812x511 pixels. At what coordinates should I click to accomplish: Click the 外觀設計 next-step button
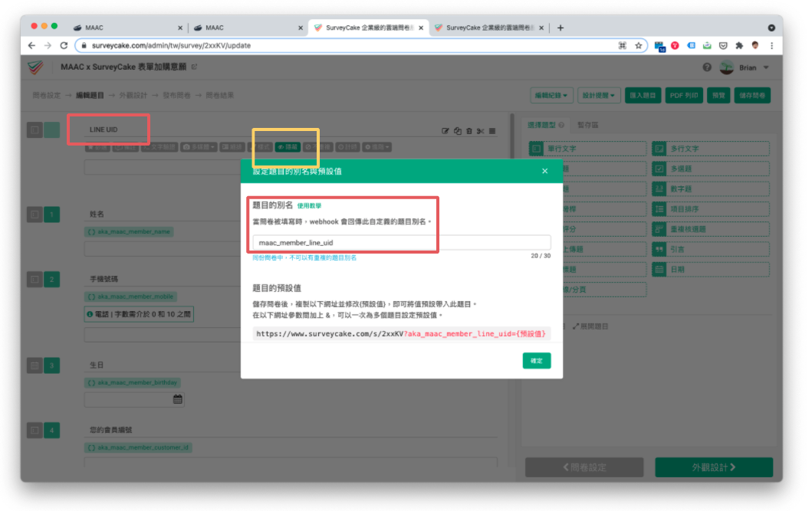(x=714, y=467)
